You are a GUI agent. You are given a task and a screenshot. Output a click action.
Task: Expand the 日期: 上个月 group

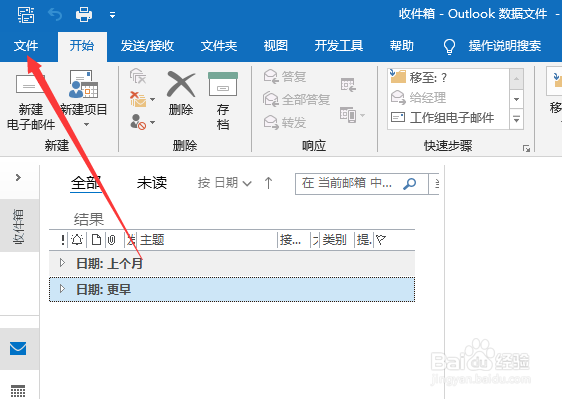62,263
